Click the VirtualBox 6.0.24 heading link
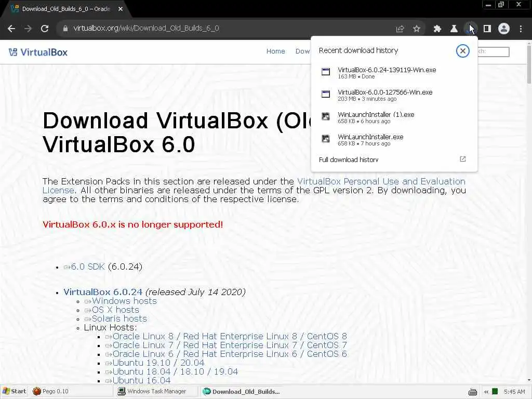Screen dimensions: 532x399 (x=103, y=292)
